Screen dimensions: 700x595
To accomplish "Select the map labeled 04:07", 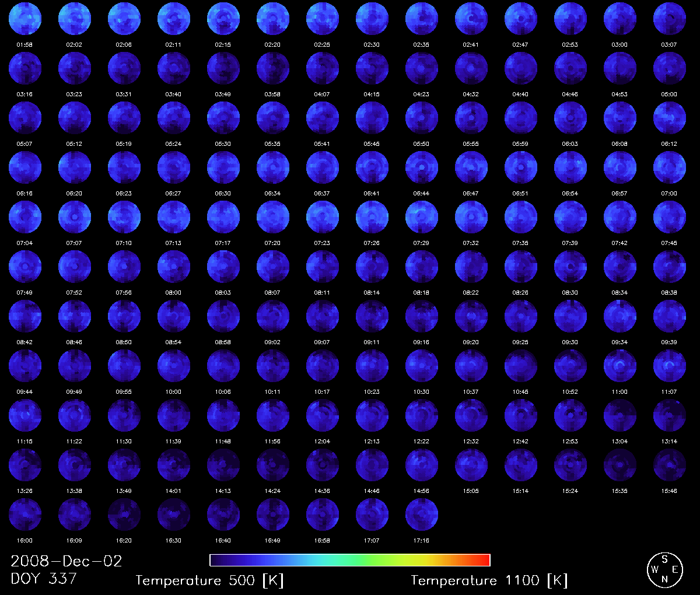I will (323, 68).
